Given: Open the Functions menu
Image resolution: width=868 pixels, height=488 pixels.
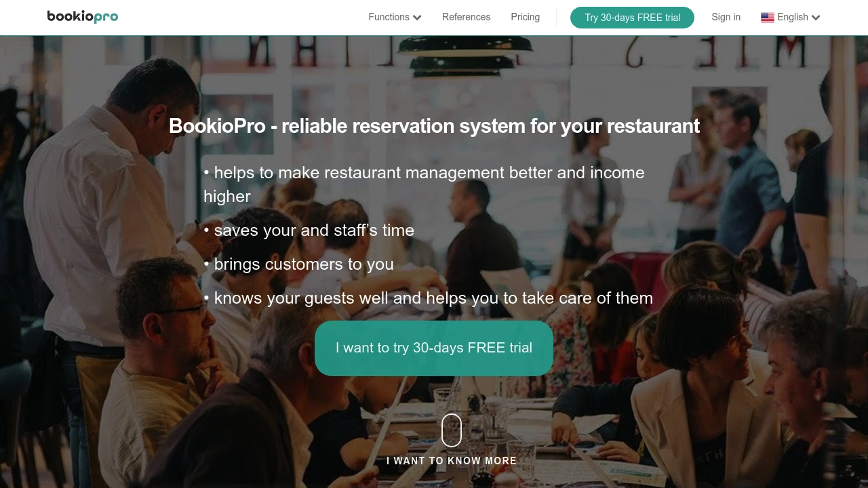Looking at the screenshot, I should [395, 17].
